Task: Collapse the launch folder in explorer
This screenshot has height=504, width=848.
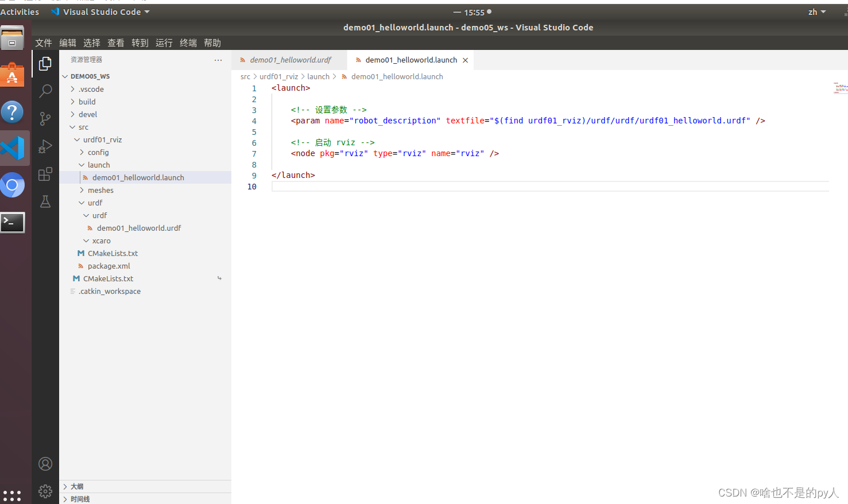Action: (145, 165)
